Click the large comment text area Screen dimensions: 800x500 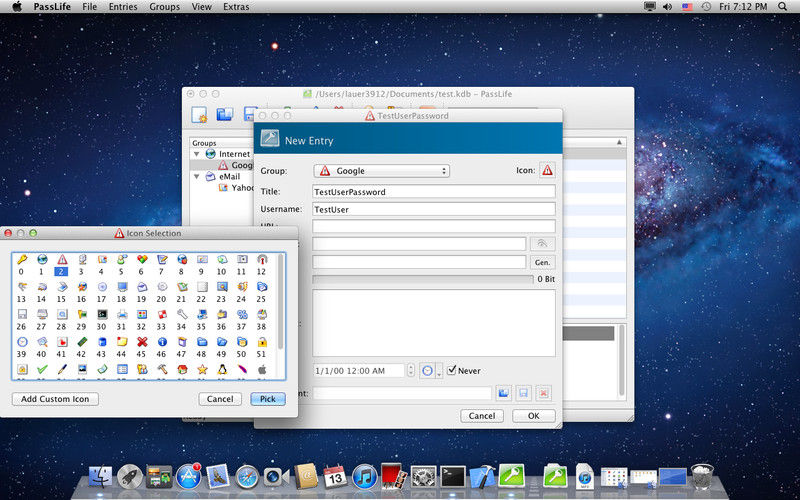click(434, 323)
